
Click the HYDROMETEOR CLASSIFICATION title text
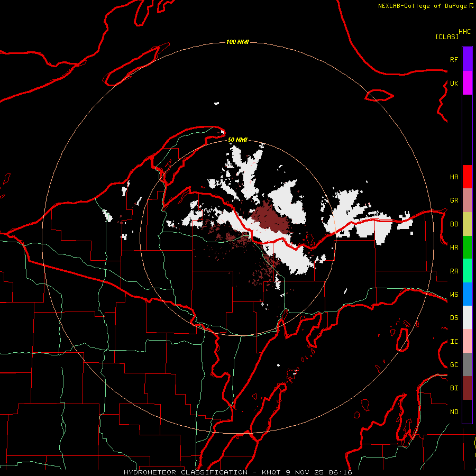tap(186, 472)
